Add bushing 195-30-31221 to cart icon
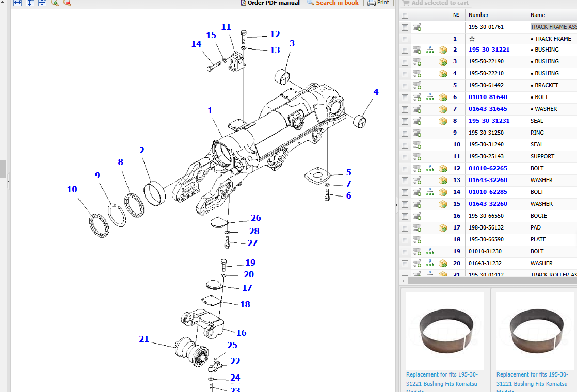 pos(417,50)
